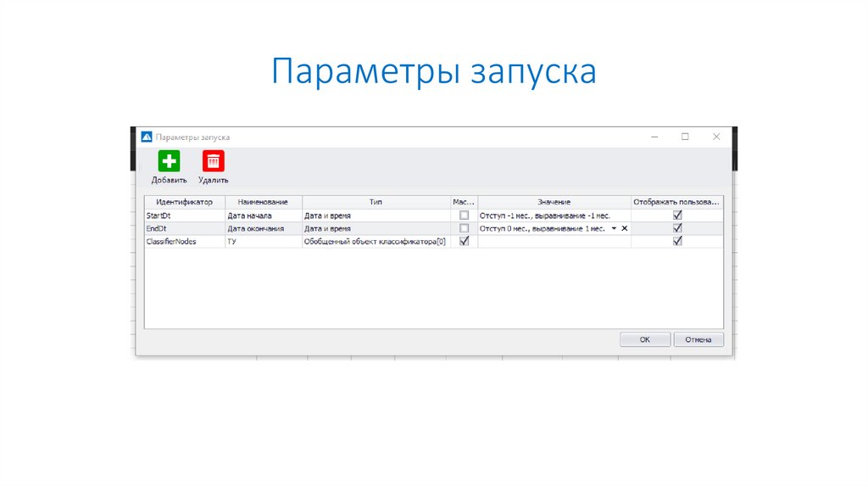Toggle Мас... checkbox for EndDt row

[x=464, y=228]
